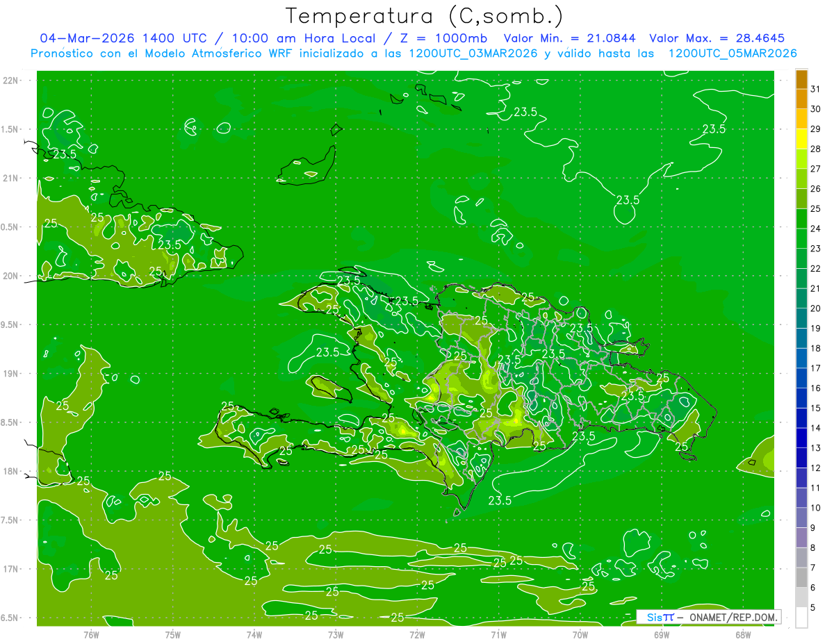Pick the yellow swatch between 28 and 29
Screen dimensions: 834x644
click(x=801, y=139)
